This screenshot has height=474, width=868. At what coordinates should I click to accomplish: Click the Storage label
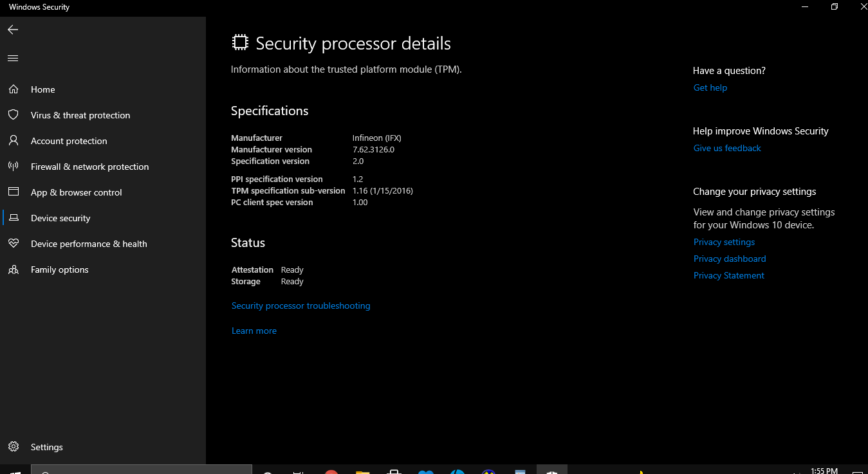tap(246, 281)
